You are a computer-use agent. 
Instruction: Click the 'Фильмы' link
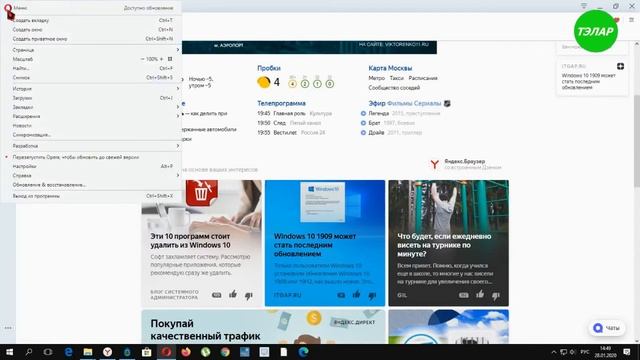(x=399, y=103)
